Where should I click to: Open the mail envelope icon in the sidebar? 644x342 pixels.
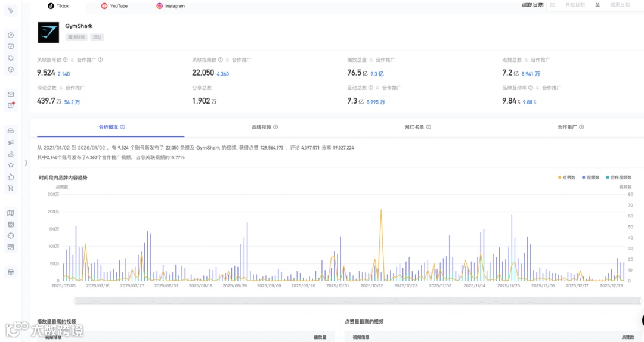point(11,94)
